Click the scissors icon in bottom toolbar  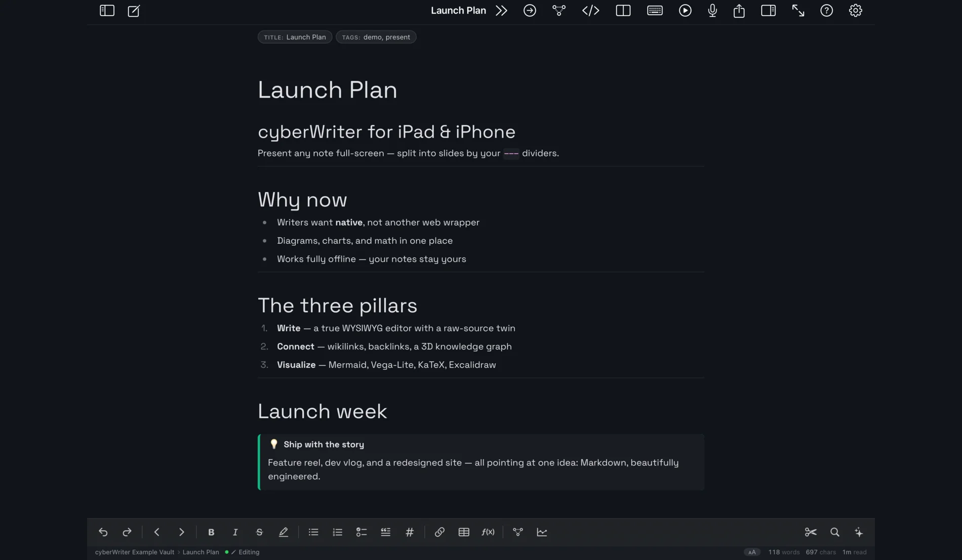pos(811,532)
